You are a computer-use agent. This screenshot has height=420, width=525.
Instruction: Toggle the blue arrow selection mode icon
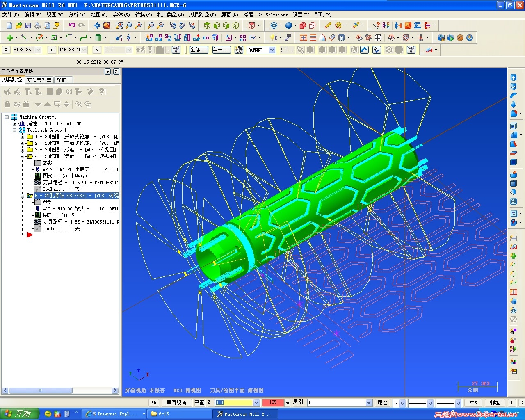365,50
